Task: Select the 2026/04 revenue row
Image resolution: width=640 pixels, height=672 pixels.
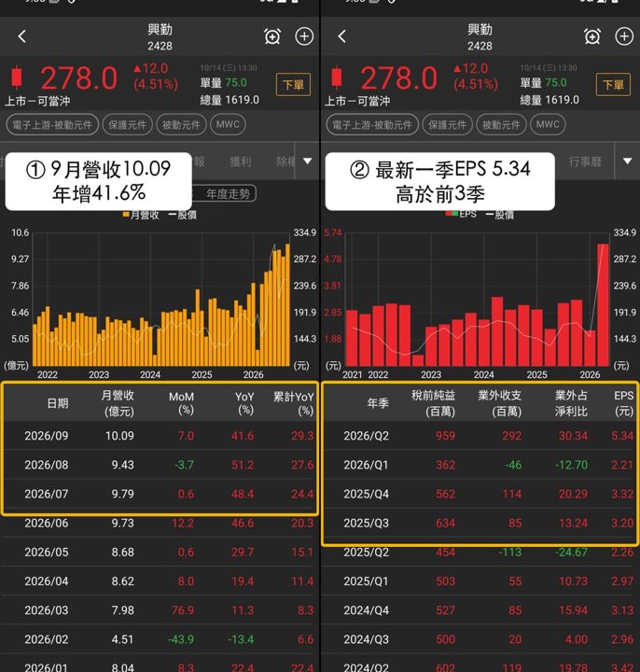Action: click(160, 581)
